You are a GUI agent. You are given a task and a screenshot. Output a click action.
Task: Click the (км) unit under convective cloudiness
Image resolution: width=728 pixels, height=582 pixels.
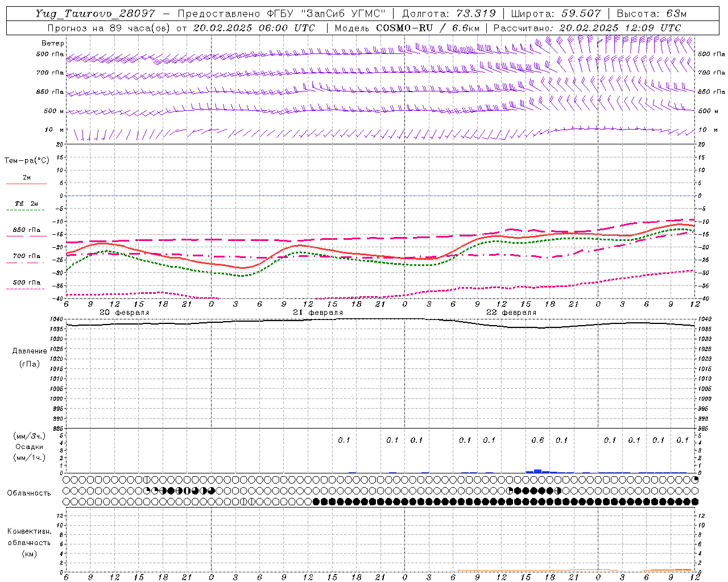[29, 554]
